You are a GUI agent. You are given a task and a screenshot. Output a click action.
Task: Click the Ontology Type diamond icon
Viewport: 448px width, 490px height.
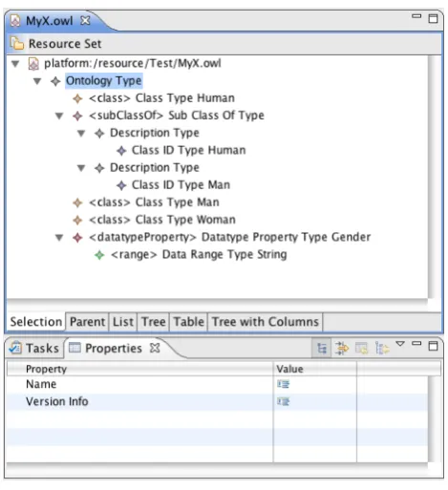pos(55,81)
